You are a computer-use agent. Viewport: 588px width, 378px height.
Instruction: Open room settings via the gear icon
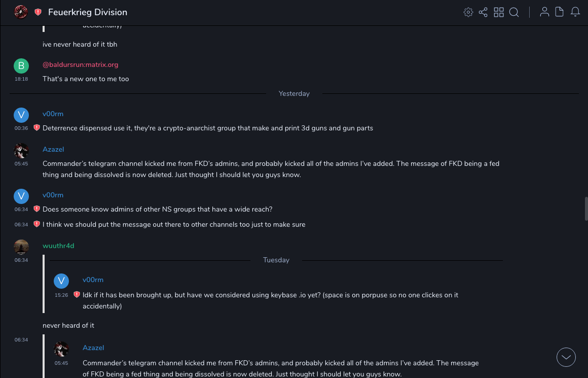[468, 12]
